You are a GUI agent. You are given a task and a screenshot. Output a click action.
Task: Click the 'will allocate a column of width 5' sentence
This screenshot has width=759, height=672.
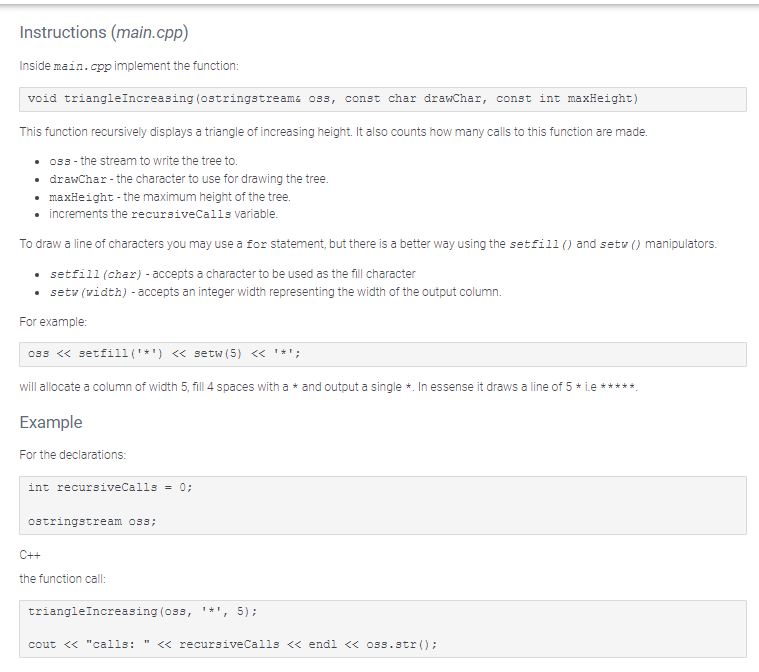[328, 387]
